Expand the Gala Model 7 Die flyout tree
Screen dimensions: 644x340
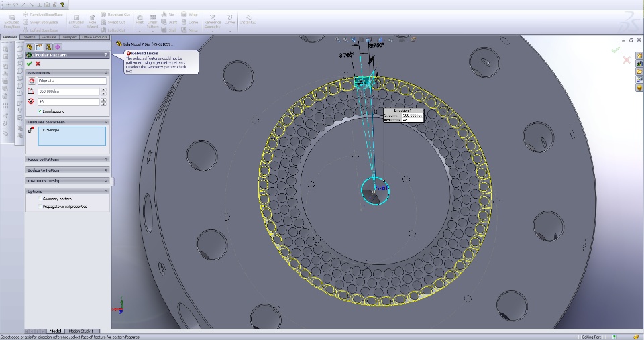[114, 44]
